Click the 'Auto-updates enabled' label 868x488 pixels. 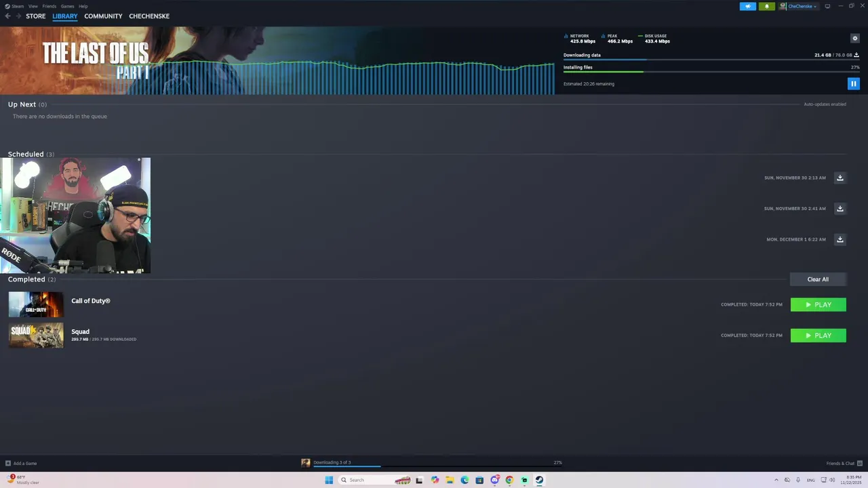825,104
